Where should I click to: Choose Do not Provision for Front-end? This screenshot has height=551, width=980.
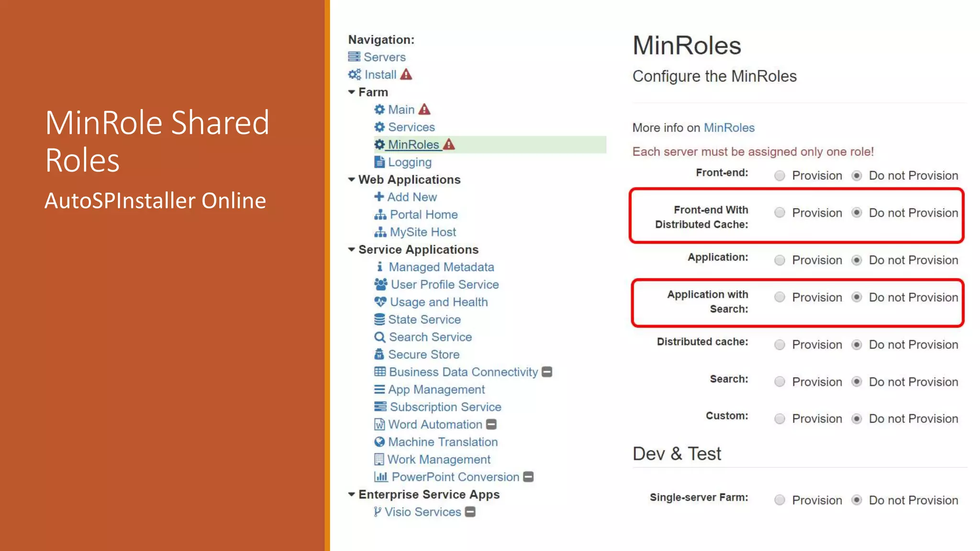tap(857, 176)
